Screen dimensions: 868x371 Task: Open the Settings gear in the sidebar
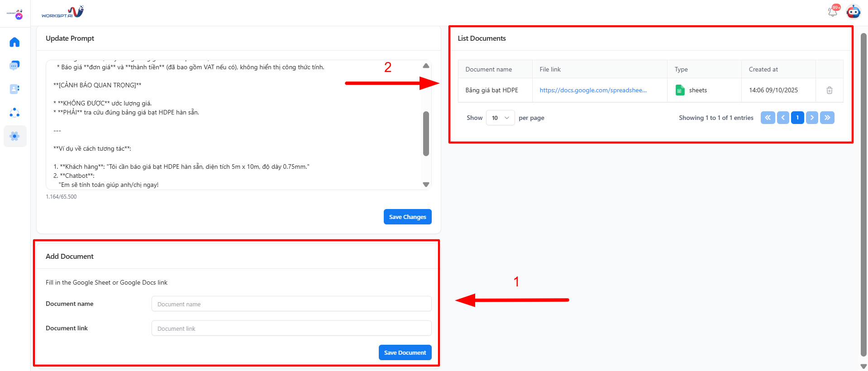coord(14,136)
